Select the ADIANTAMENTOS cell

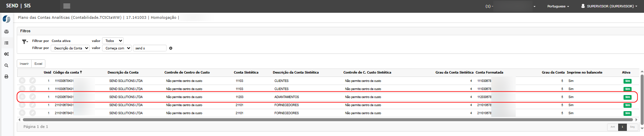[287, 97]
